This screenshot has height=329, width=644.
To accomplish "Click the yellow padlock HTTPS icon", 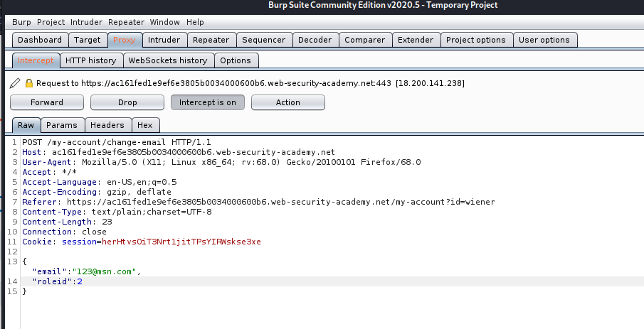I will coord(28,83).
